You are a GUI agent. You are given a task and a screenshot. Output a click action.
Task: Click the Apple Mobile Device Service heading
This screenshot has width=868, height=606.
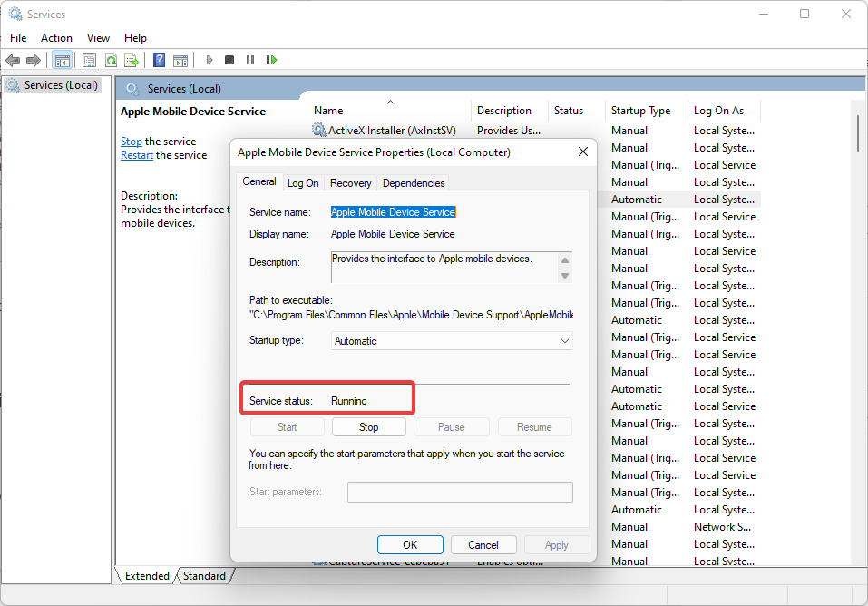coord(193,112)
